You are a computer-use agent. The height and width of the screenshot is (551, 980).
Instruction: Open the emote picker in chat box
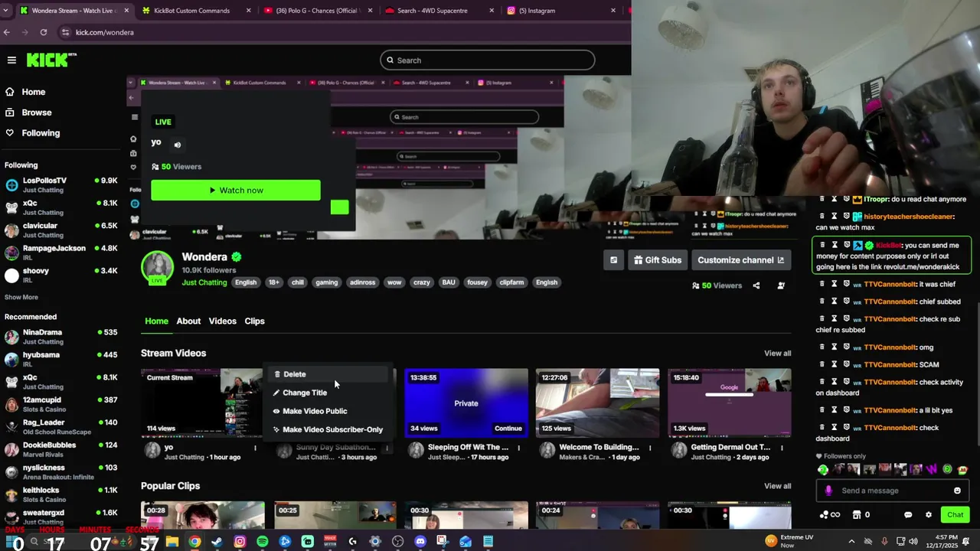pos(957,491)
